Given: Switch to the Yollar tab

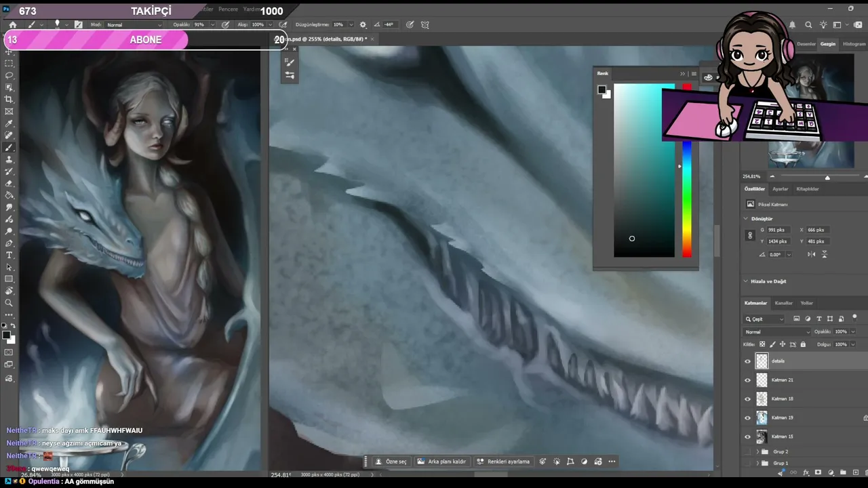Looking at the screenshot, I should pyautogui.click(x=807, y=303).
